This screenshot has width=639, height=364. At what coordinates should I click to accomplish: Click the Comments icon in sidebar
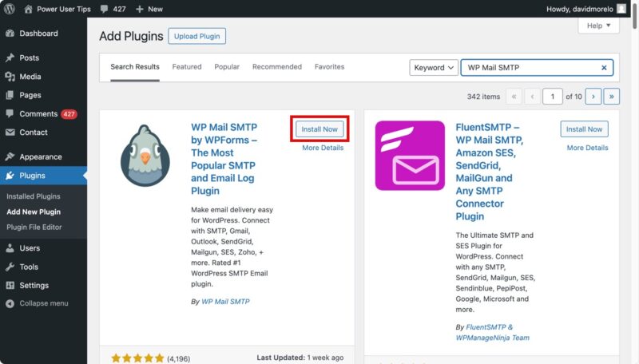pyautogui.click(x=10, y=113)
